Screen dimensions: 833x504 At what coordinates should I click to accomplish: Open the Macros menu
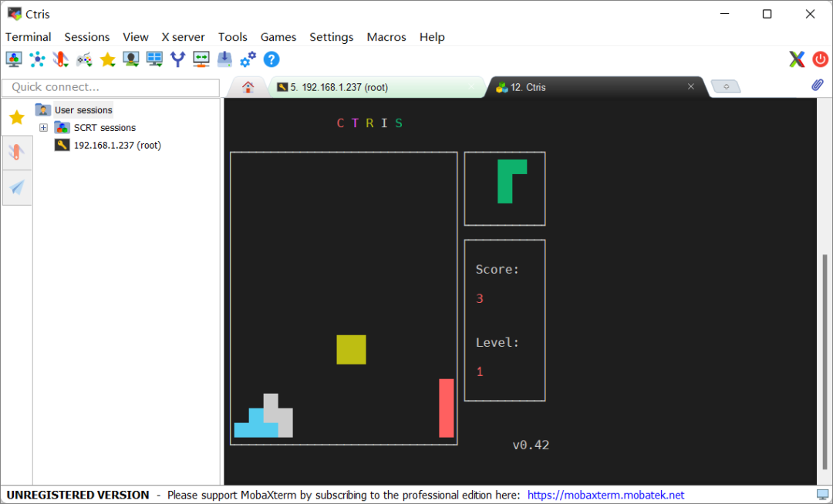coord(386,37)
